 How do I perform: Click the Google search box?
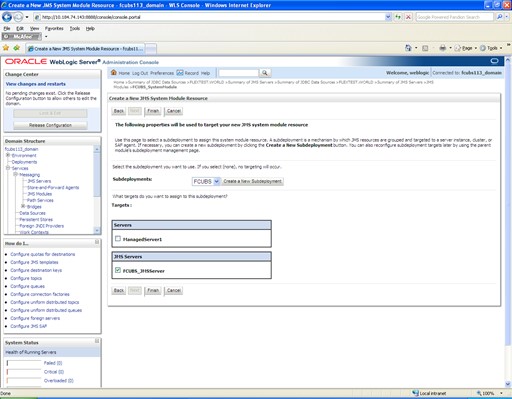point(454,17)
